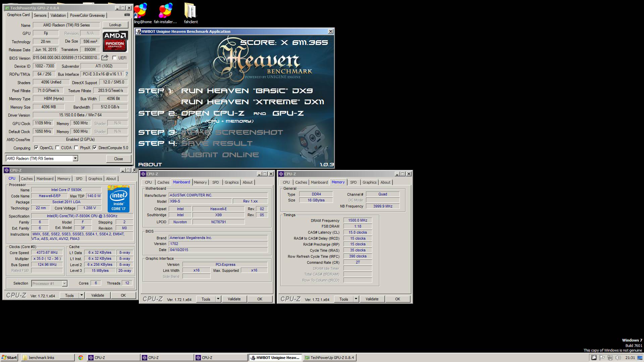Click the Core Speed value 4373.67 MHz
The height and width of the screenshot is (362, 644).
pos(47,253)
